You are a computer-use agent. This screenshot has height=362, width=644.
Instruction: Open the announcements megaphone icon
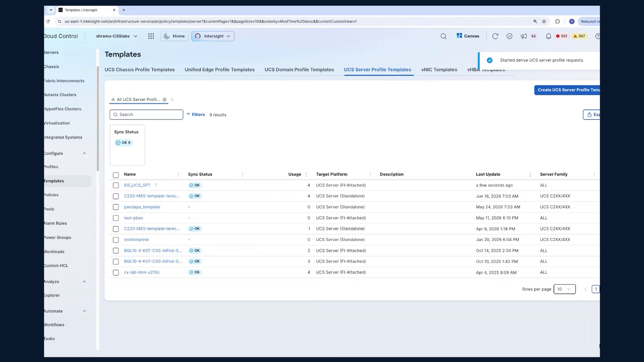pyautogui.click(x=524, y=36)
